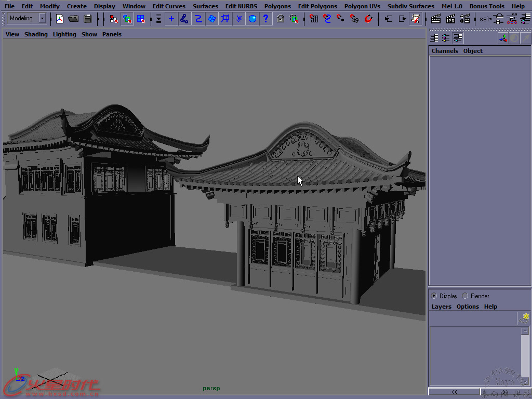Viewport: 532px width, 399px height.
Task: Enable Snap to curves with the curve magnet
Action: point(327,18)
